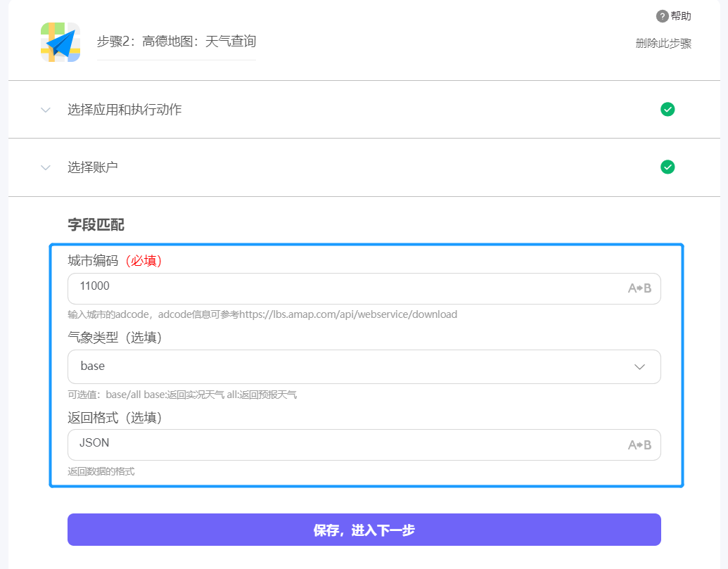Click the 字段匹配 heading
This screenshot has height=569, width=728.
96,224
